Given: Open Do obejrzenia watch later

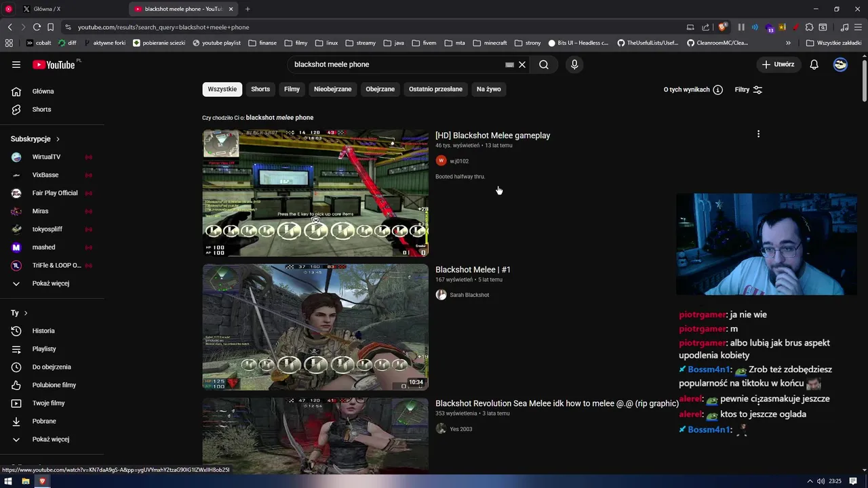Looking at the screenshot, I should coord(52,367).
